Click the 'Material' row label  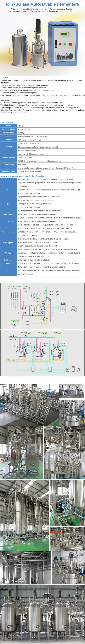pos(8,136)
